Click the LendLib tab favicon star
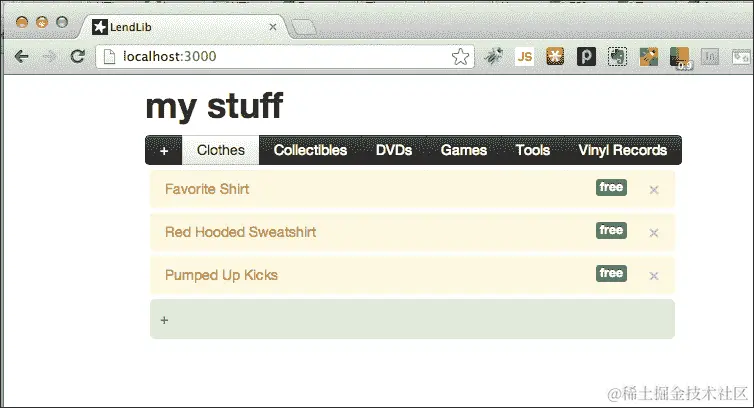 (100, 27)
